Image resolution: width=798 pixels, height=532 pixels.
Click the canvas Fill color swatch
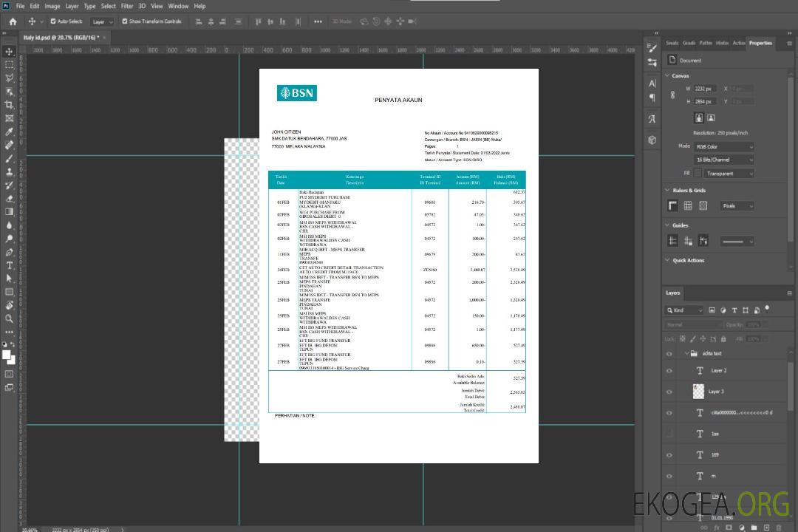tap(698, 174)
